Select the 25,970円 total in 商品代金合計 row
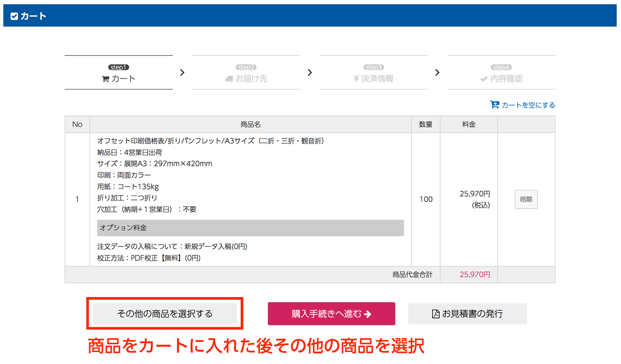621x364 pixels. 475,274
